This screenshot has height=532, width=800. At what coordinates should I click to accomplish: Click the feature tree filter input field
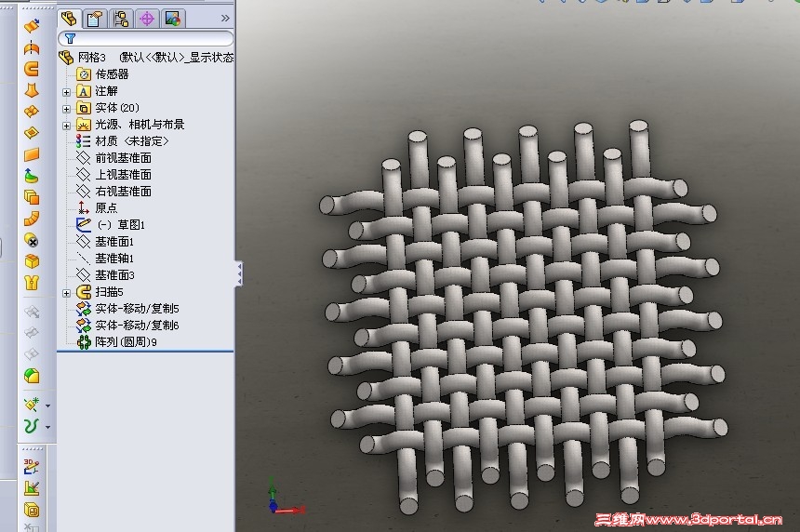pos(146,38)
